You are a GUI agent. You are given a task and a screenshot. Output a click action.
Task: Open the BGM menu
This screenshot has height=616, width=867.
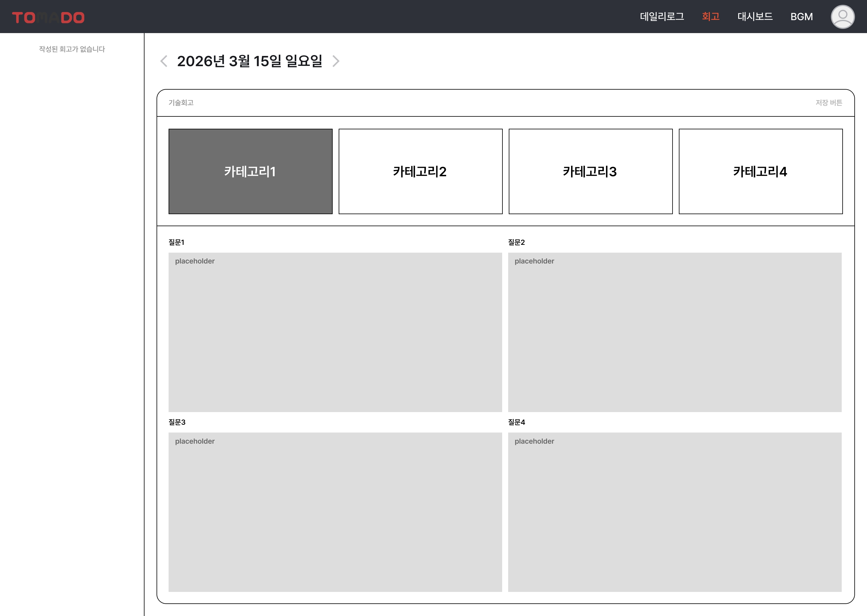pos(801,17)
